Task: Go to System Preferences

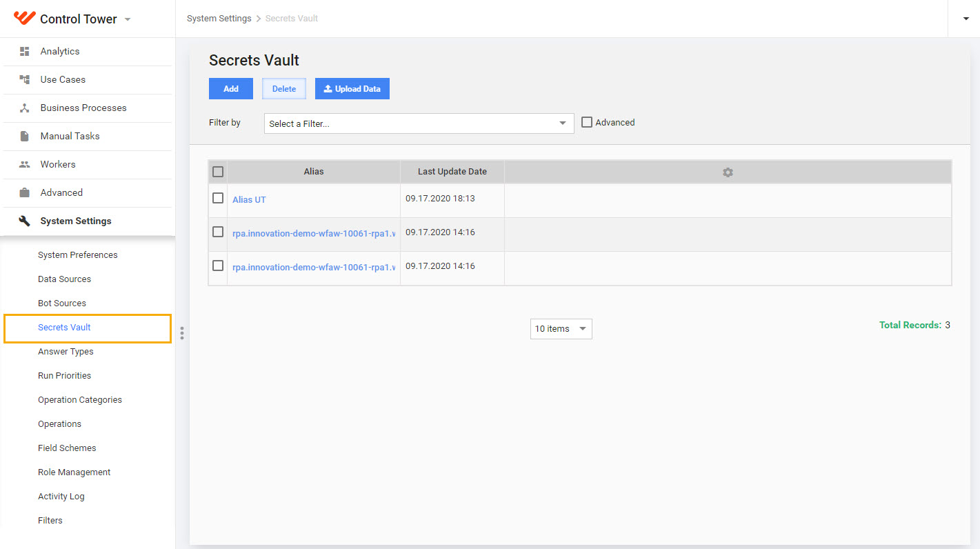Action: pyautogui.click(x=78, y=255)
